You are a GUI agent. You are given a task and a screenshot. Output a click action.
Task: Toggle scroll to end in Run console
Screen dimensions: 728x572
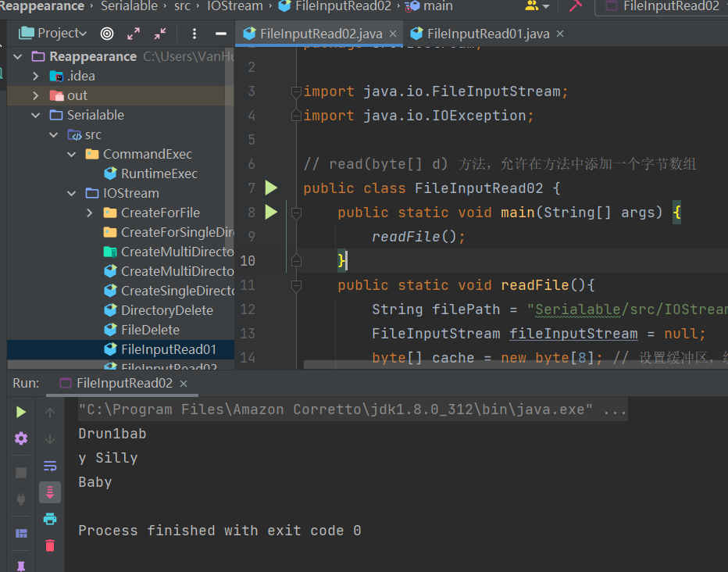point(50,492)
